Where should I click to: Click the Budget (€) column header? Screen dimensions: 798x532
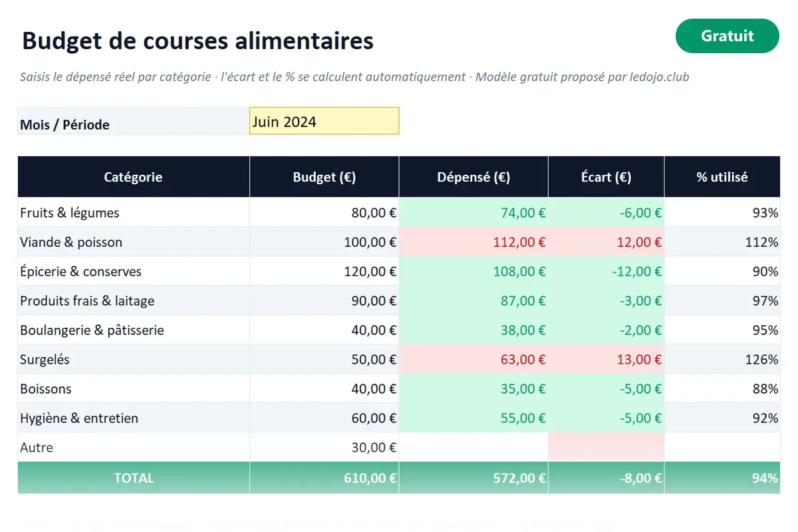coord(325,177)
